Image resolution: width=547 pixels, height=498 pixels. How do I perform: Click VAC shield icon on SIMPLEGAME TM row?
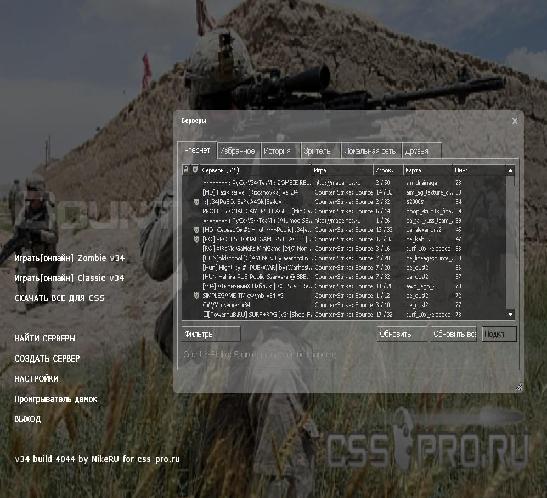pyautogui.click(x=196, y=295)
